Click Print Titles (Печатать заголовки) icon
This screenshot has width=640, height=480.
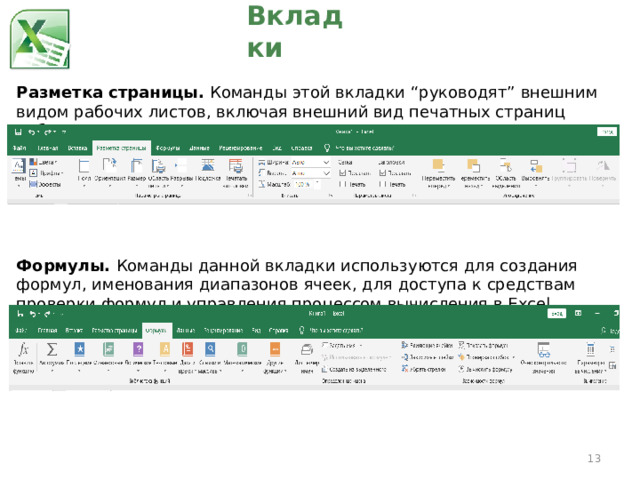[236, 167]
